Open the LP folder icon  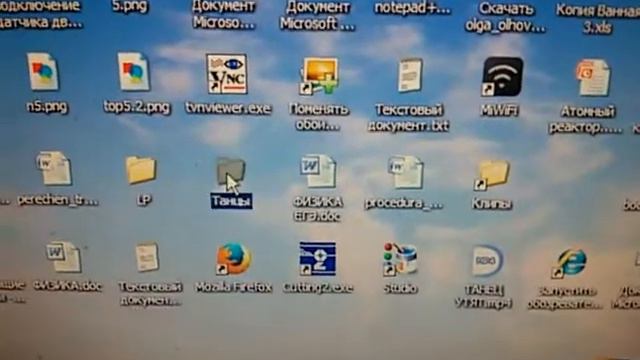tap(141, 170)
